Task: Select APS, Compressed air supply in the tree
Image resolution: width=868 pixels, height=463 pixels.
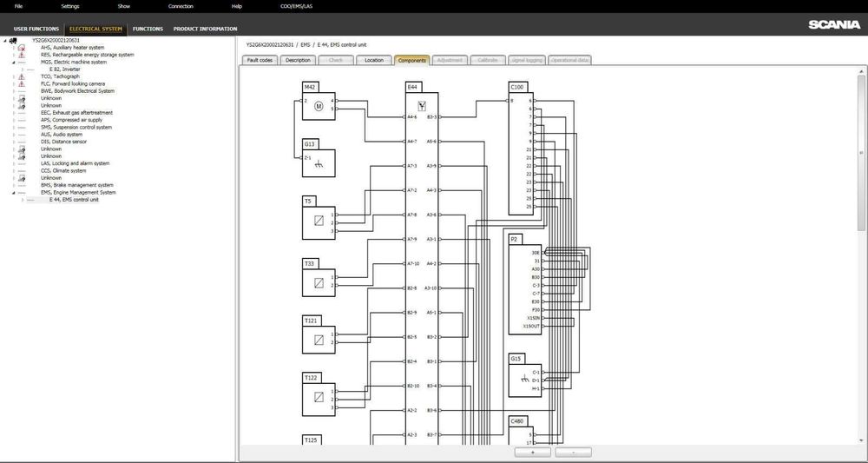Action: [x=71, y=120]
